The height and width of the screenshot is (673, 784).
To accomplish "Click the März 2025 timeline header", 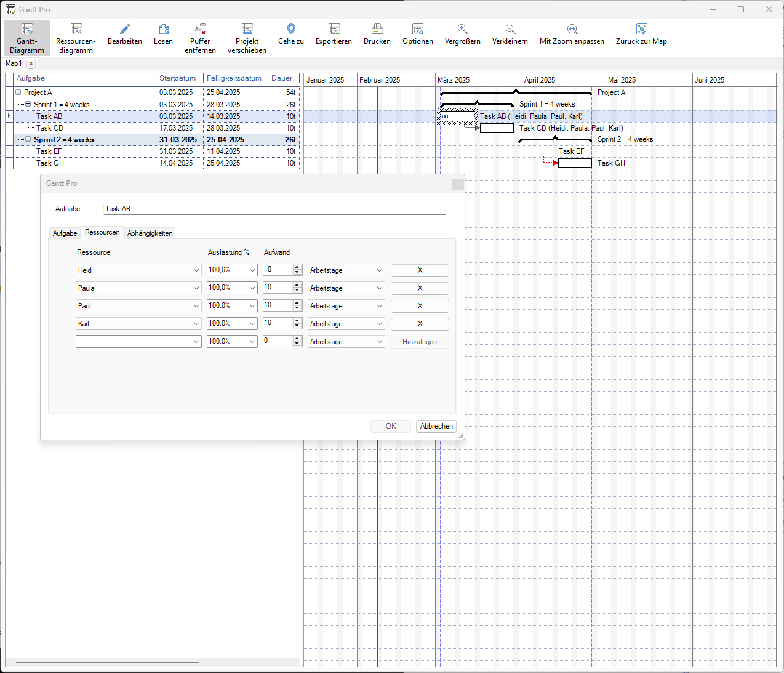I will coord(478,80).
